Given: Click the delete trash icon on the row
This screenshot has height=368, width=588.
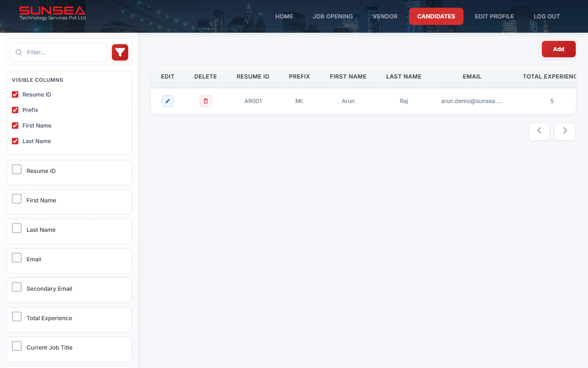Looking at the screenshot, I should pos(206,101).
